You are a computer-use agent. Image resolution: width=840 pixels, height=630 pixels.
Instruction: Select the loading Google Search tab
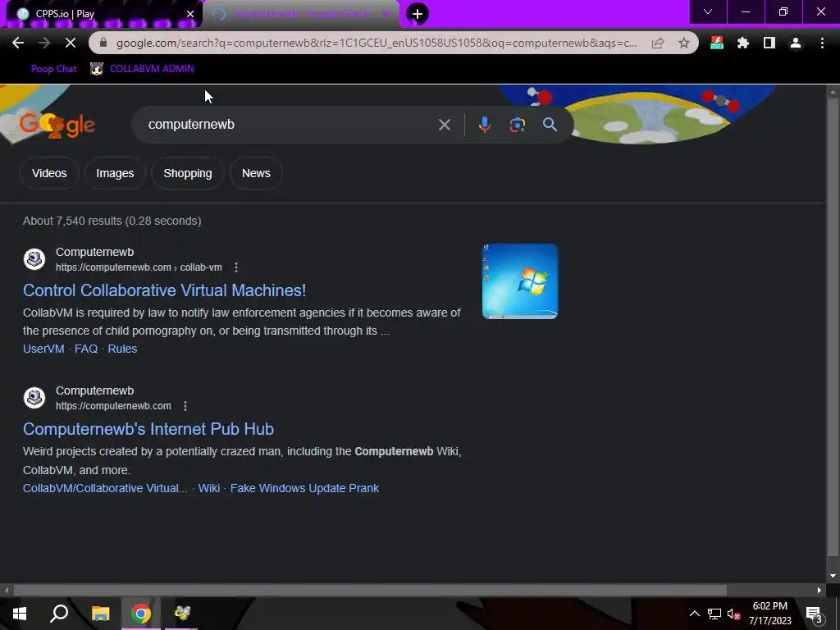(302, 14)
